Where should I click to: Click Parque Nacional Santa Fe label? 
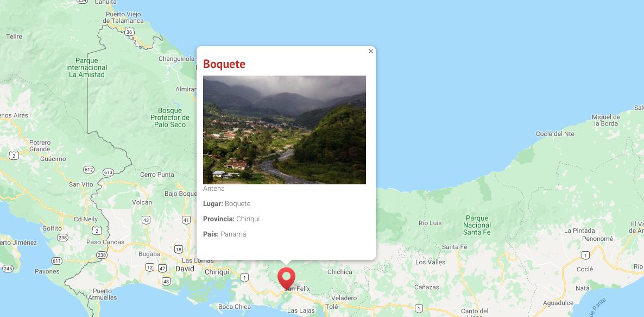pyautogui.click(x=477, y=225)
